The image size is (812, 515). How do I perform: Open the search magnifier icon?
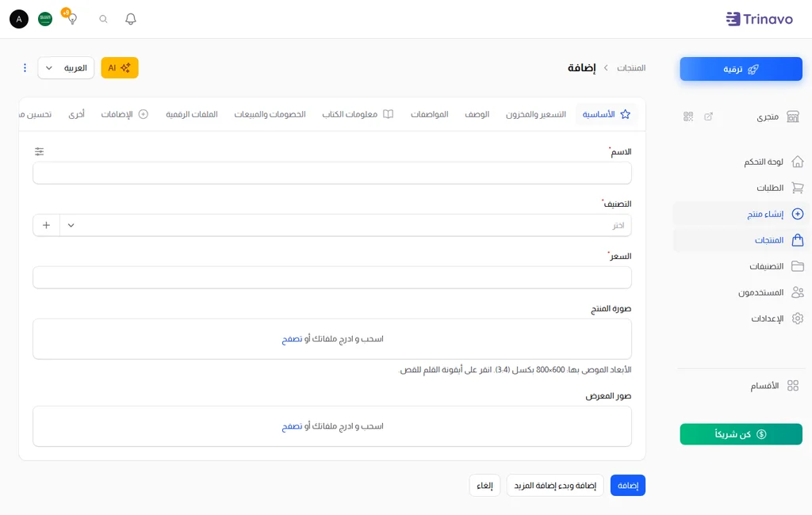click(104, 19)
